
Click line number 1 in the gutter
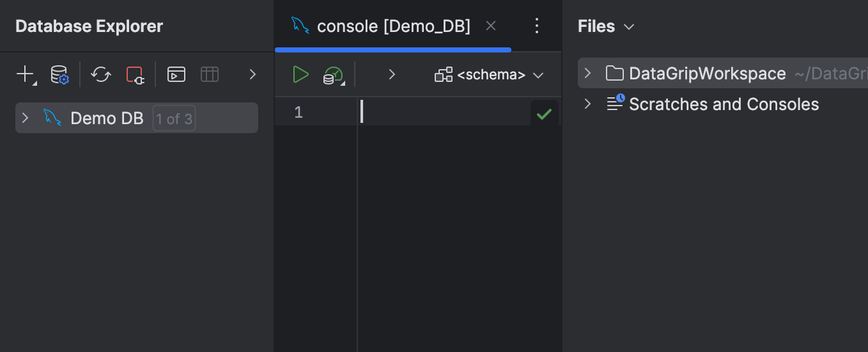[x=298, y=113]
